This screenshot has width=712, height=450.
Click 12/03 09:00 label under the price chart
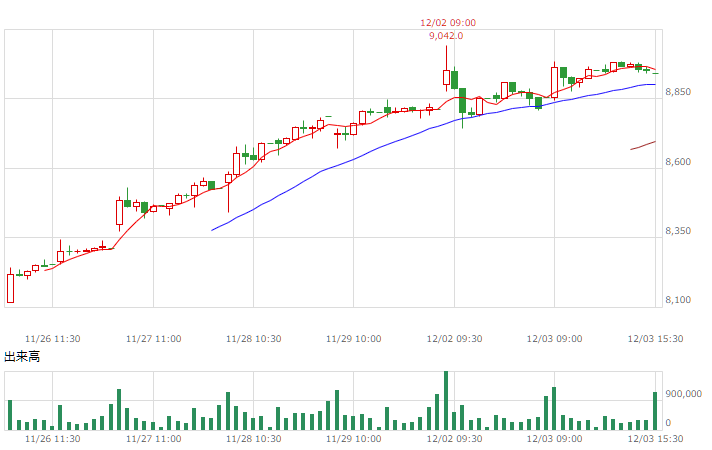coord(554,339)
